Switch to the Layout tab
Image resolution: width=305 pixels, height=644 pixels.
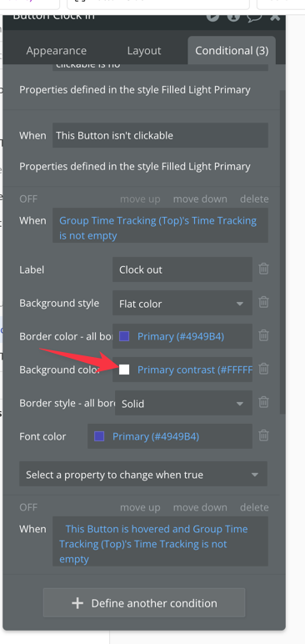click(144, 51)
